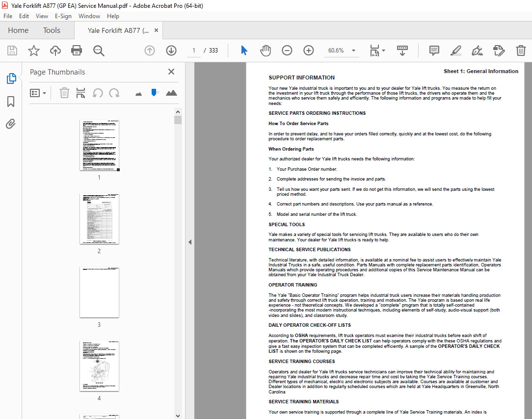Expand the page fit options arrow
This screenshot has height=419, width=532.
tap(384, 51)
